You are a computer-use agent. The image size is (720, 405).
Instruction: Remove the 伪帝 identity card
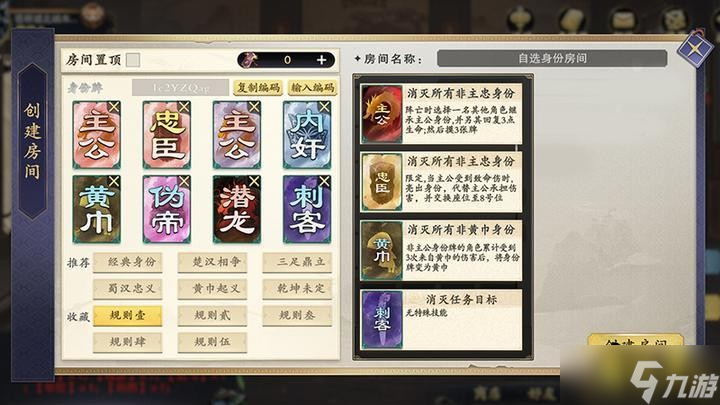click(x=184, y=182)
